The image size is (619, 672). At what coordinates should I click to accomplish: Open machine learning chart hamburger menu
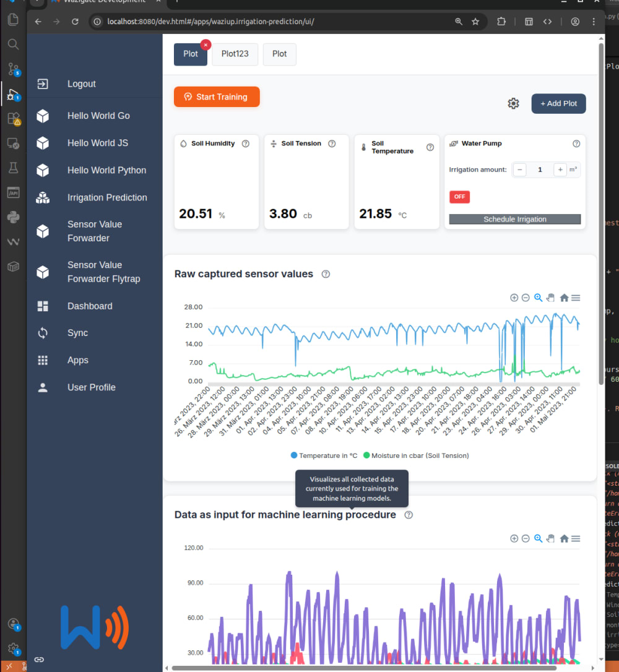576,539
